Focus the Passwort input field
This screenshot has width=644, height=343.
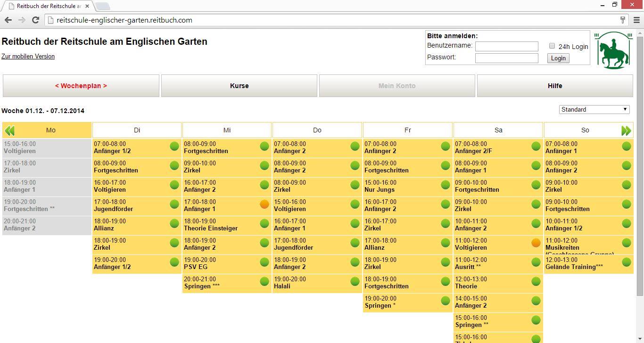[x=506, y=58]
